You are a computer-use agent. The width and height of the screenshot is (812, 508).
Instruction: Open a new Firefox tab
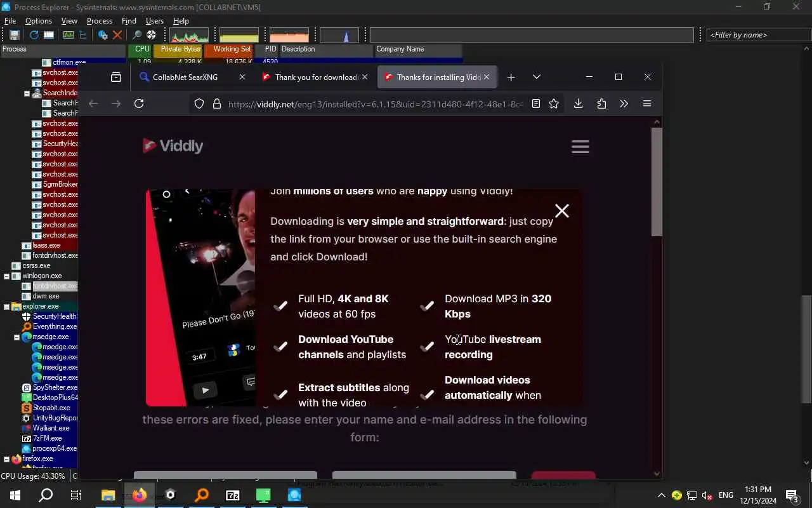511,77
